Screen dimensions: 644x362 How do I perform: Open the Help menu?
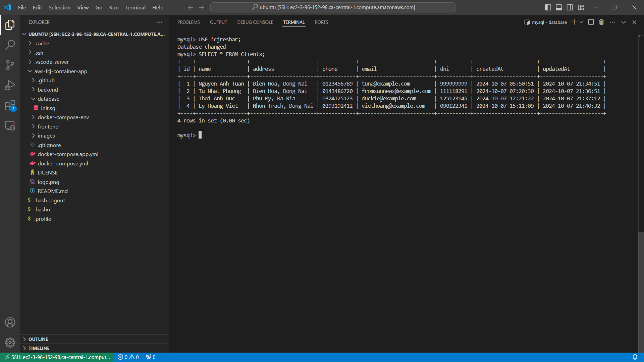coord(158,7)
